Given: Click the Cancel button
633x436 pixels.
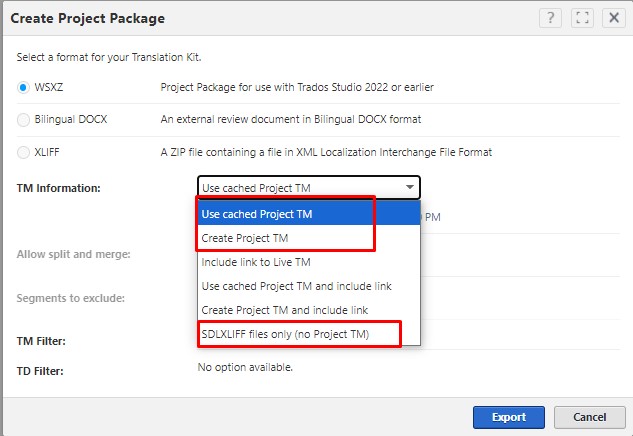Looking at the screenshot, I should click(588, 416).
